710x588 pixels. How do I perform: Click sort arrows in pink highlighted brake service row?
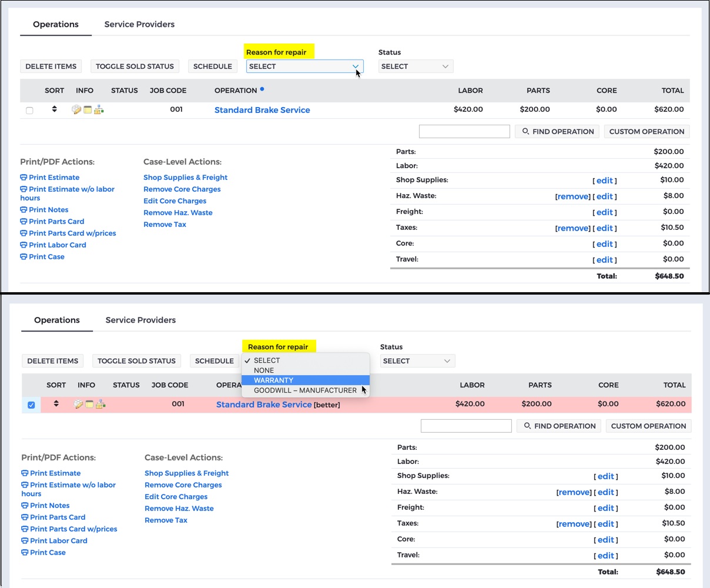(x=56, y=404)
